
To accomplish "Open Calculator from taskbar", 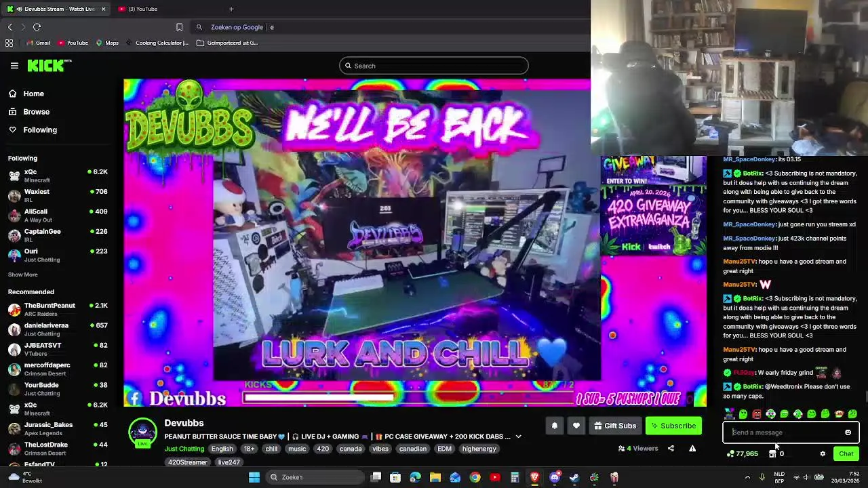I will coord(515,477).
